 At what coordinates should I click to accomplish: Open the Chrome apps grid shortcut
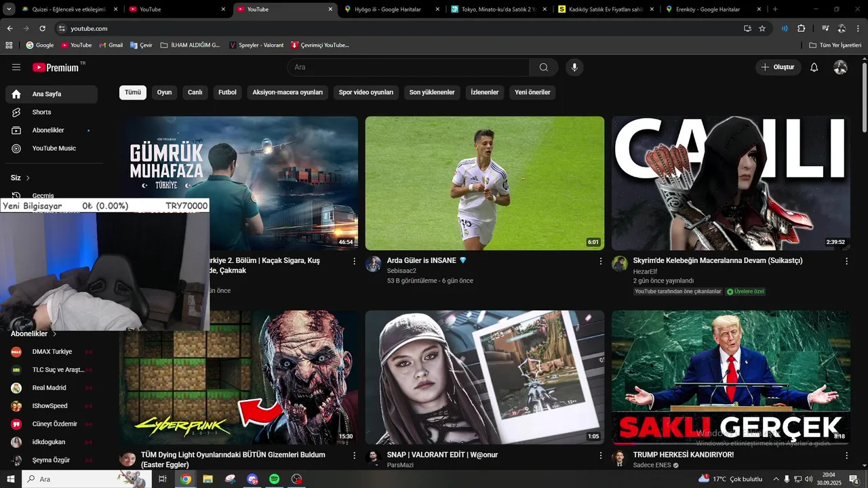pyautogui.click(x=9, y=45)
